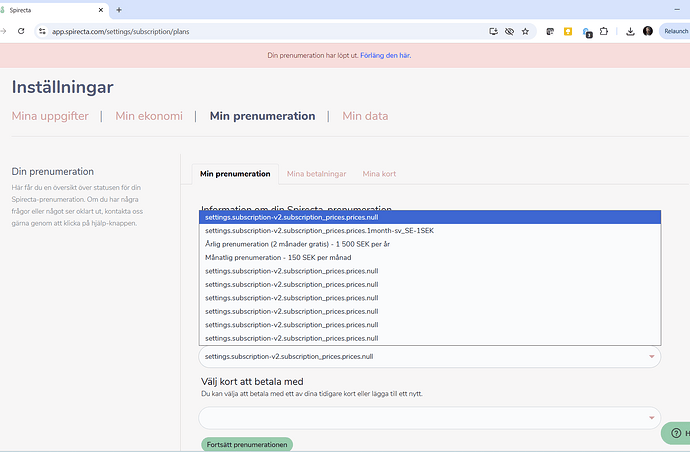Open the card selection dropdown
690x452 pixels.
pyautogui.click(x=429, y=418)
